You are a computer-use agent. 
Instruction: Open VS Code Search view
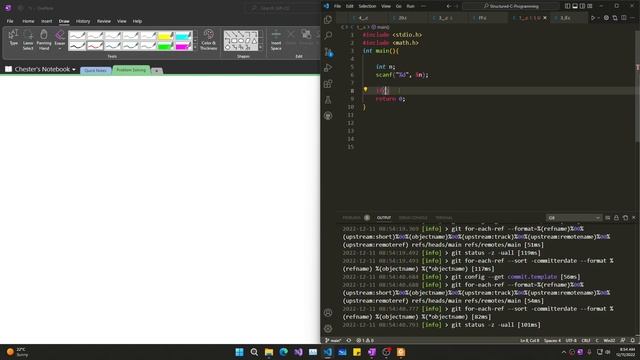click(x=328, y=36)
